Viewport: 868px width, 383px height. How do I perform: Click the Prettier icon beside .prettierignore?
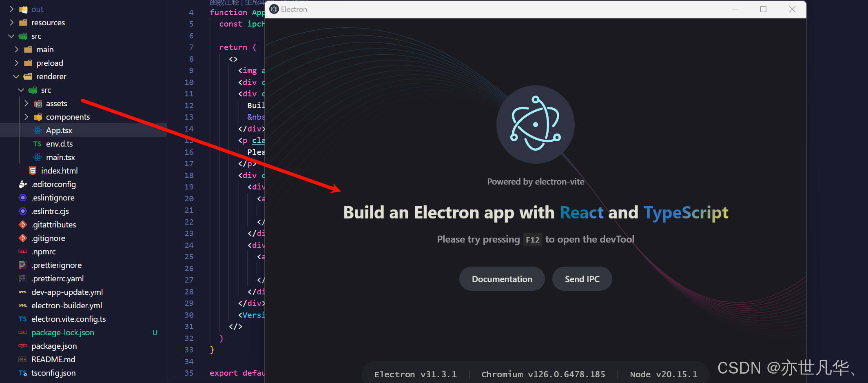click(22, 265)
